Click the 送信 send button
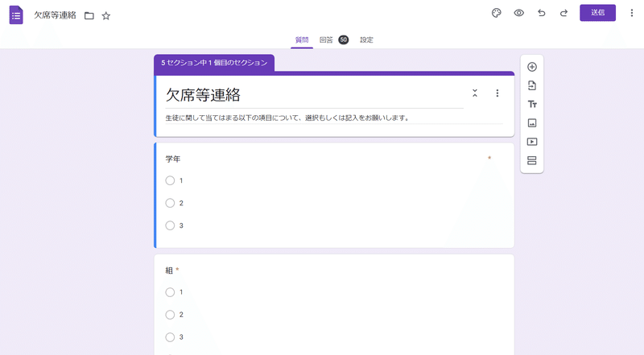The image size is (644, 355). click(597, 13)
